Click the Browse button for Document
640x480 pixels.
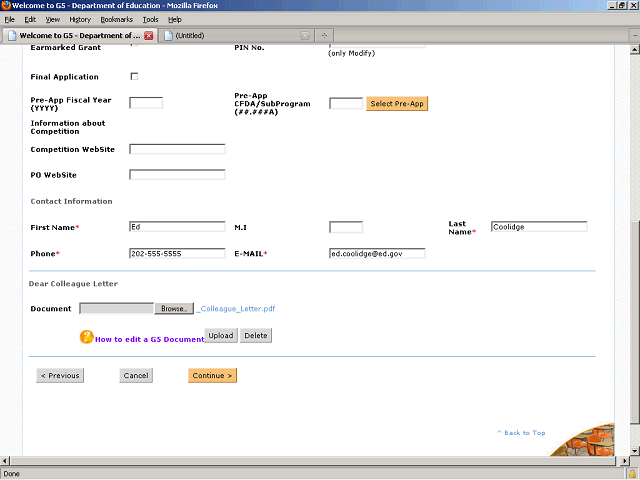click(174, 309)
